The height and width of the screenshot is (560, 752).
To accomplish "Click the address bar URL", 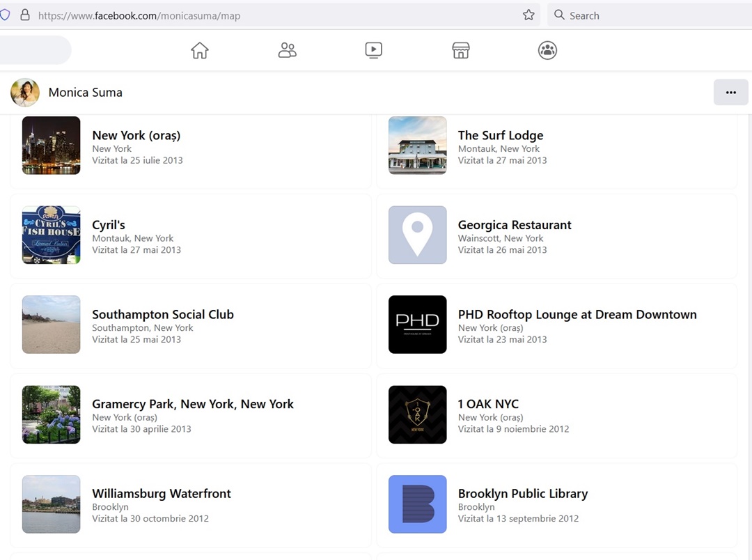I will (x=139, y=15).
